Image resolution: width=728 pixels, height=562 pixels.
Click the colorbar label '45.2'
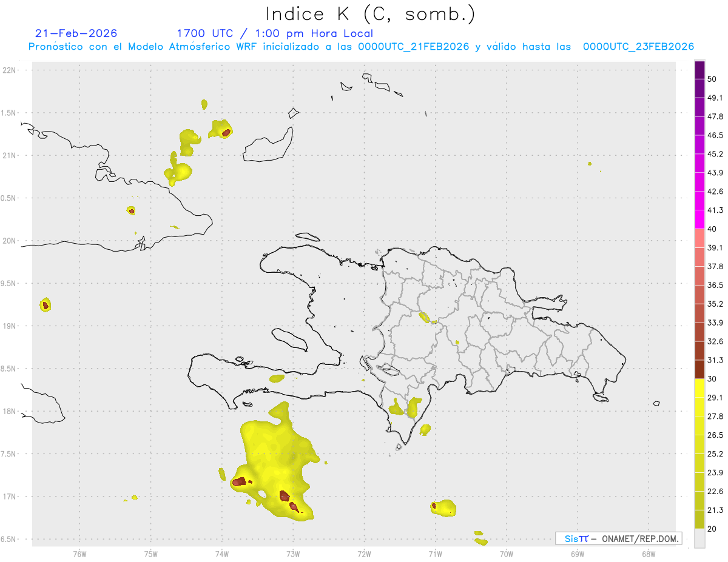[x=715, y=154]
